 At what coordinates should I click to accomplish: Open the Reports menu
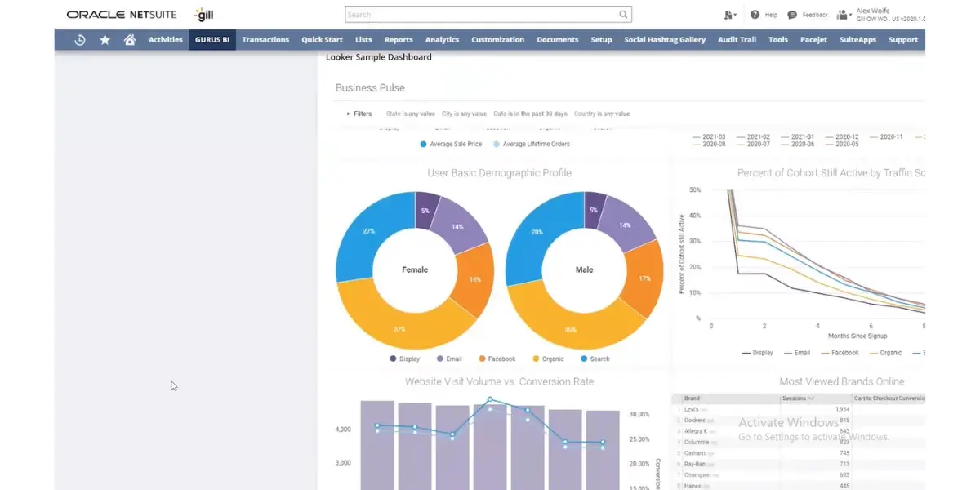point(399,39)
